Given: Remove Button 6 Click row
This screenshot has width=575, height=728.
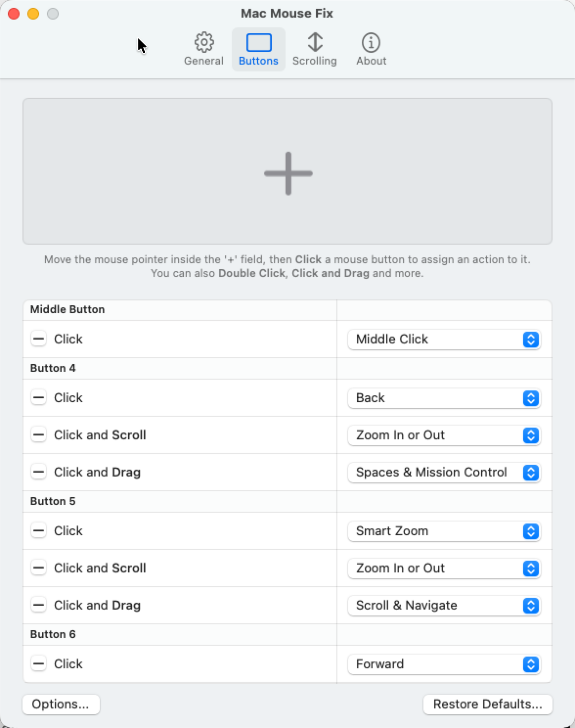Looking at the screenshot, I should [x=39, y=664].
